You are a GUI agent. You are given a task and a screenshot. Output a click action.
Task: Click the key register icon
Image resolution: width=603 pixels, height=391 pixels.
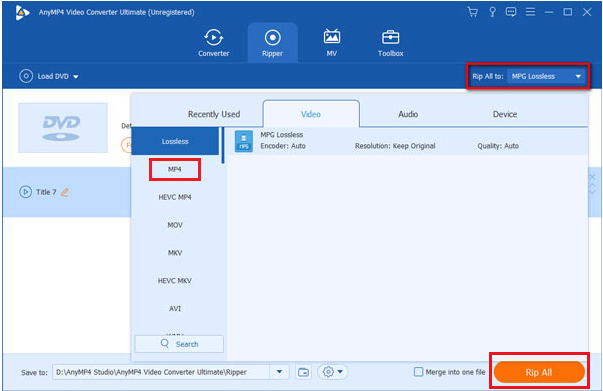pyautogui.click(x=492, y=12)
